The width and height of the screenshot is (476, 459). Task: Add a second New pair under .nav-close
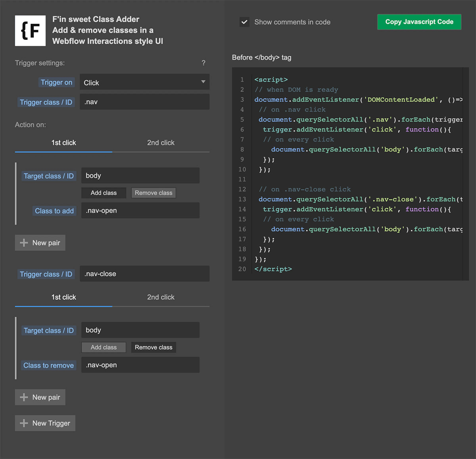40,397
